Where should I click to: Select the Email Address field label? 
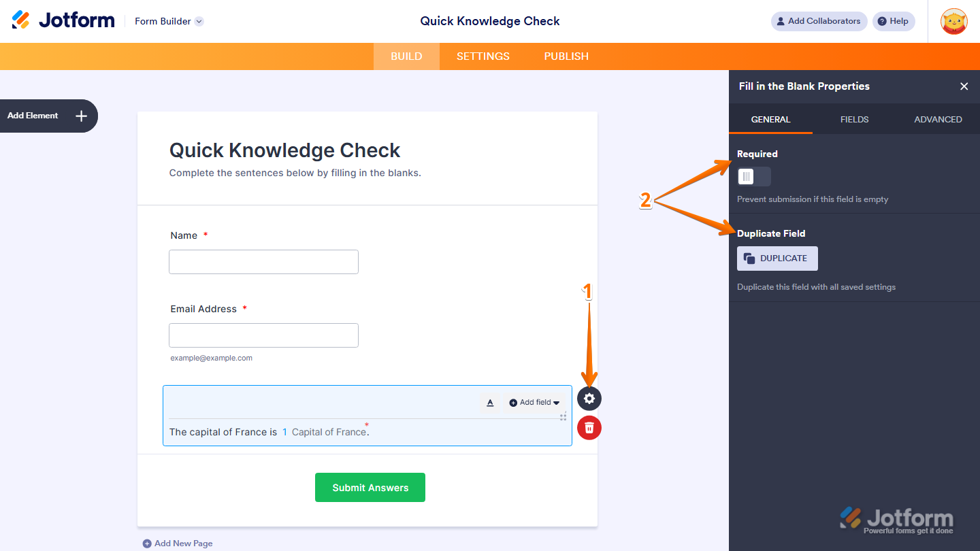click(x=203, y=309)
